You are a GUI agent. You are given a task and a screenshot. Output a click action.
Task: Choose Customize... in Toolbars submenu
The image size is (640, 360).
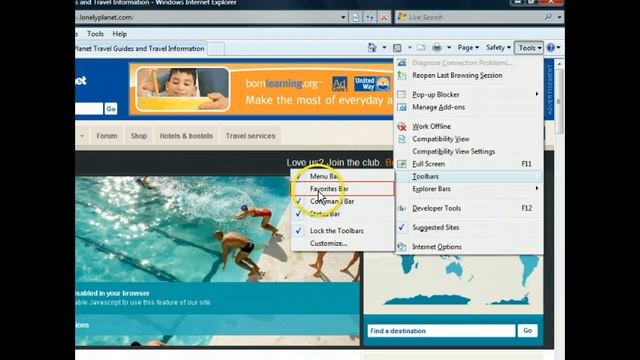(342, 243)
